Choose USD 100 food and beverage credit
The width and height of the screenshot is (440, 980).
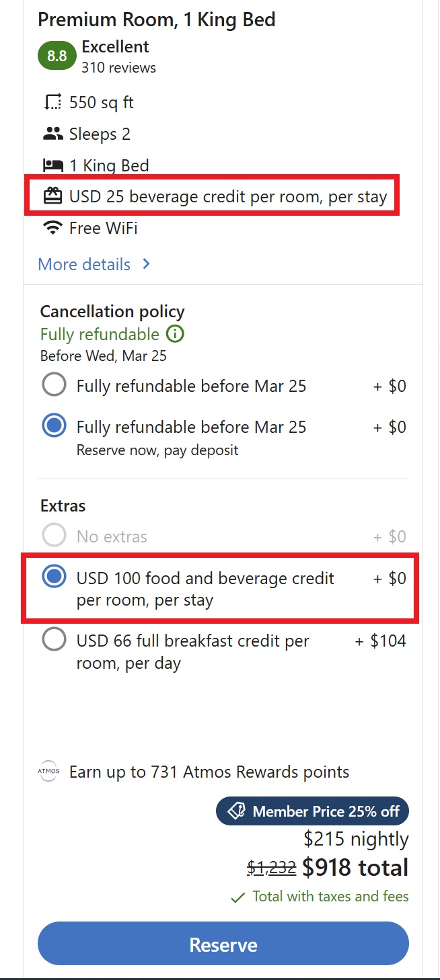coord(54,577)
